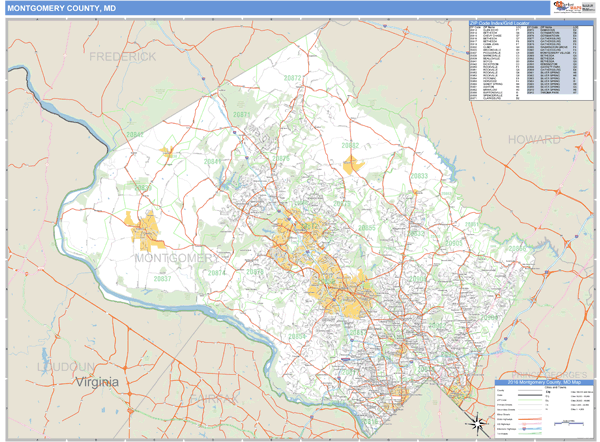Select the FREDERICK county label

122,57
